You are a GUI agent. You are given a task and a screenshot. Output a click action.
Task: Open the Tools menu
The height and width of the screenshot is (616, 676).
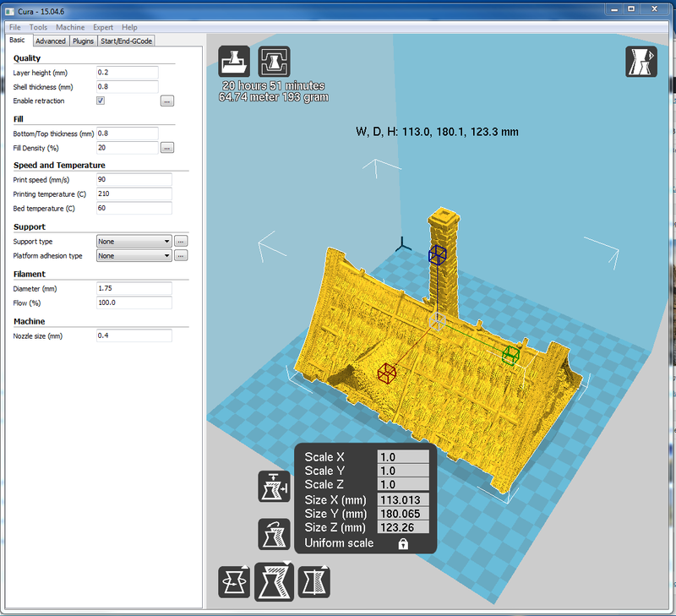pos(38,27)
